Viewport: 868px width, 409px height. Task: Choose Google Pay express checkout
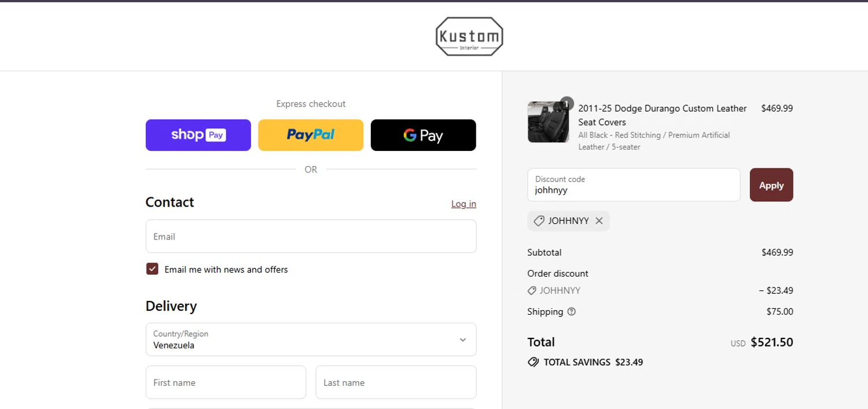pos(424,135)
